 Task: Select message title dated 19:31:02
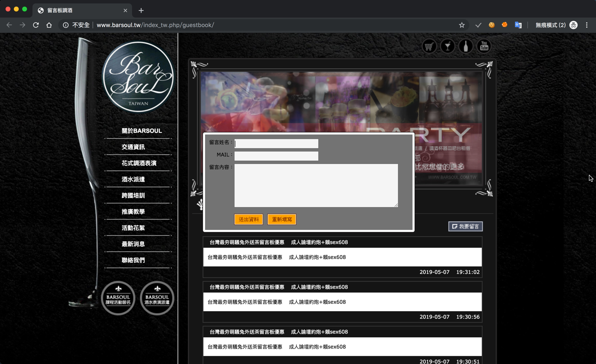(x=278, y=242)
